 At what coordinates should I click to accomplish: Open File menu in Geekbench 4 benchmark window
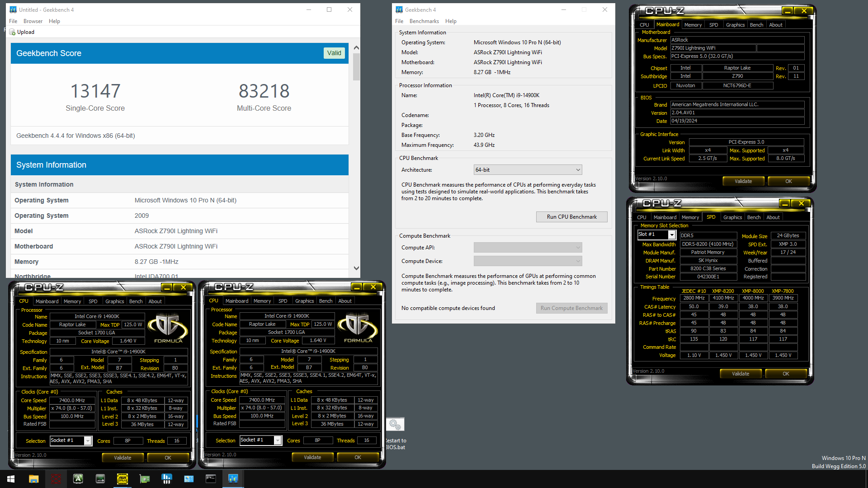(x=399, y=21)
